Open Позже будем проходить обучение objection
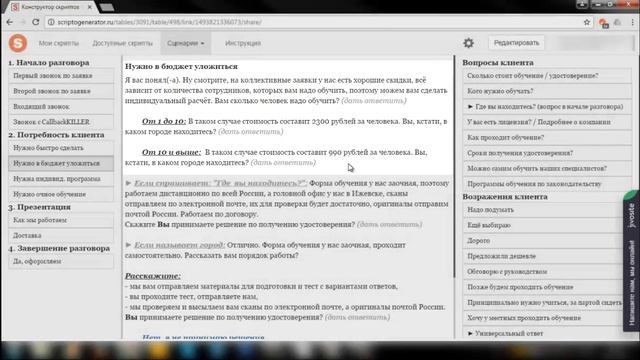 [x=543, y=287]
